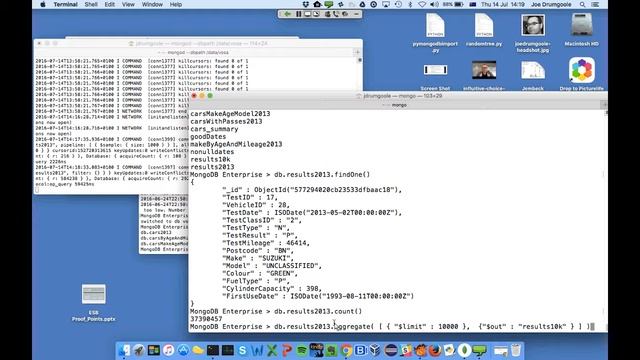640x360 pixels.
Task: Open Dropbox menu bar icon
Action: [x=305, y=4]
